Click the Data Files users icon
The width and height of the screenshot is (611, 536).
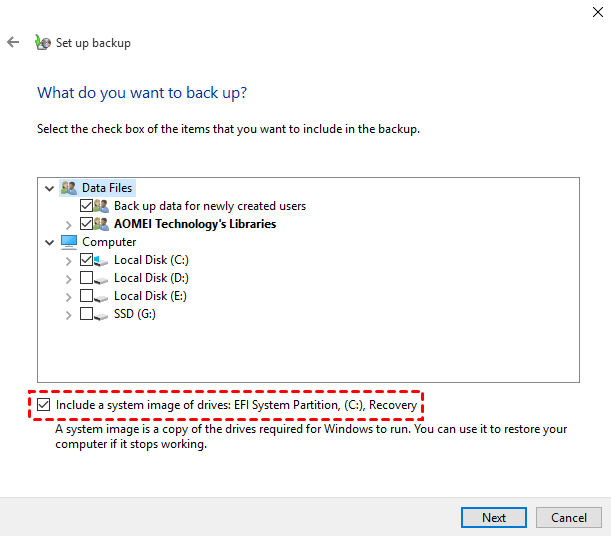coord(68,188)
